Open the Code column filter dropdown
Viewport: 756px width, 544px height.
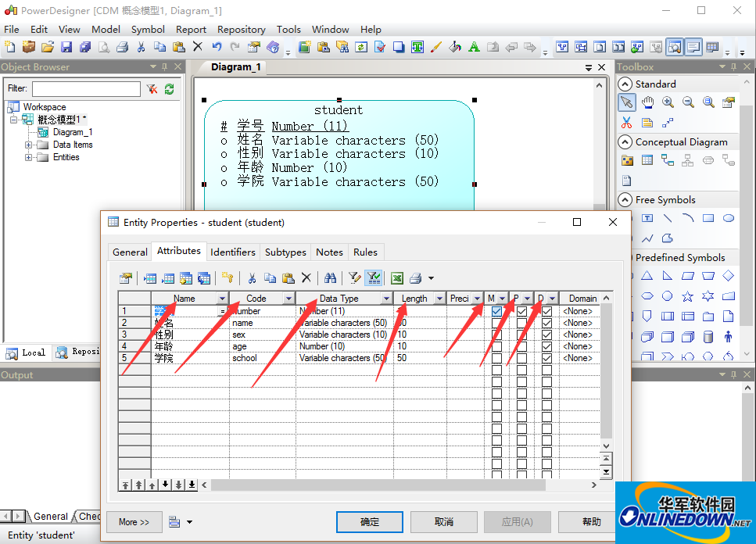[x=288, y=299]
